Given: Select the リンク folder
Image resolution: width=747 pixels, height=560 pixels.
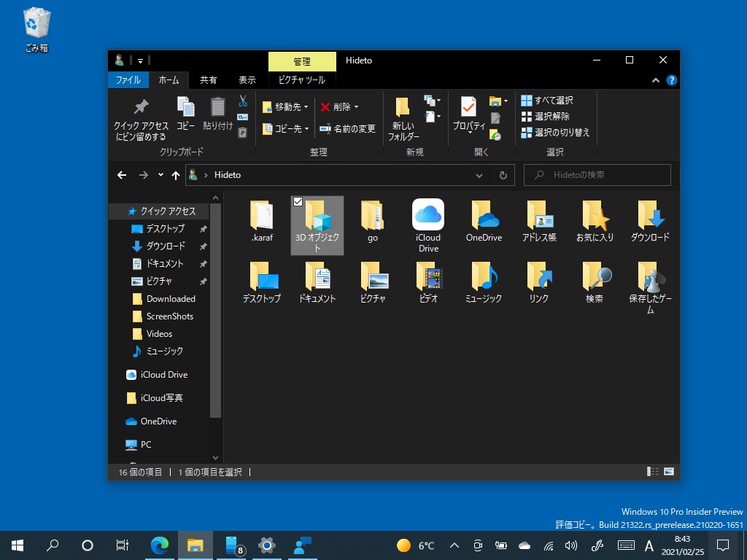Looking at the screenshot, I should click(x=539, y=282).
